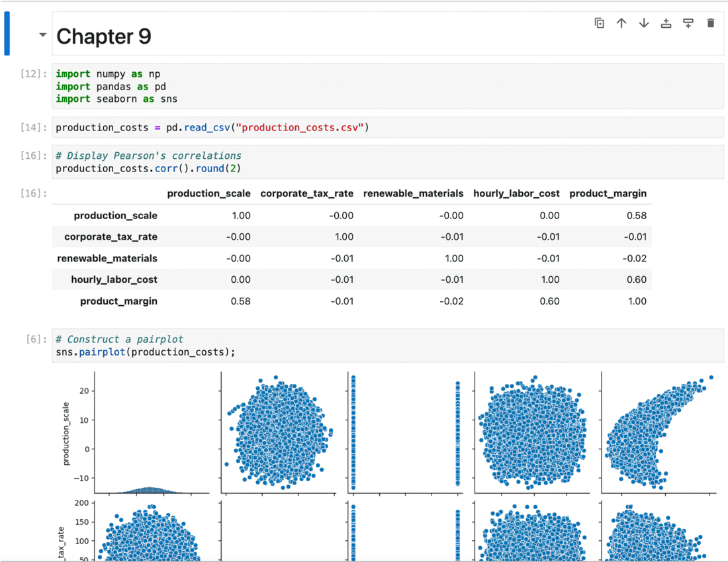Select the corporate_tax_rate column header

pyautogui.click(x=307, y=193)
